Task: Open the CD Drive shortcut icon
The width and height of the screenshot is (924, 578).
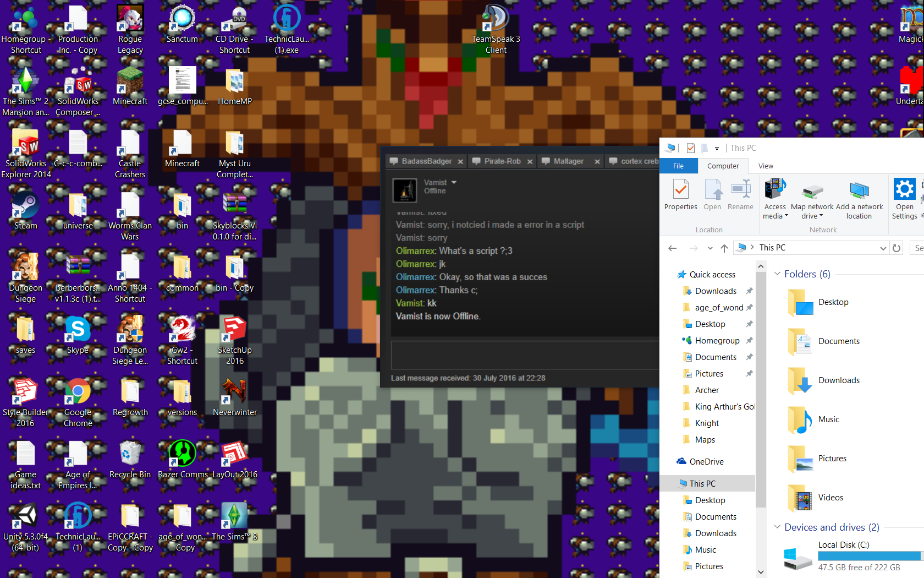Action: [234, 30]
